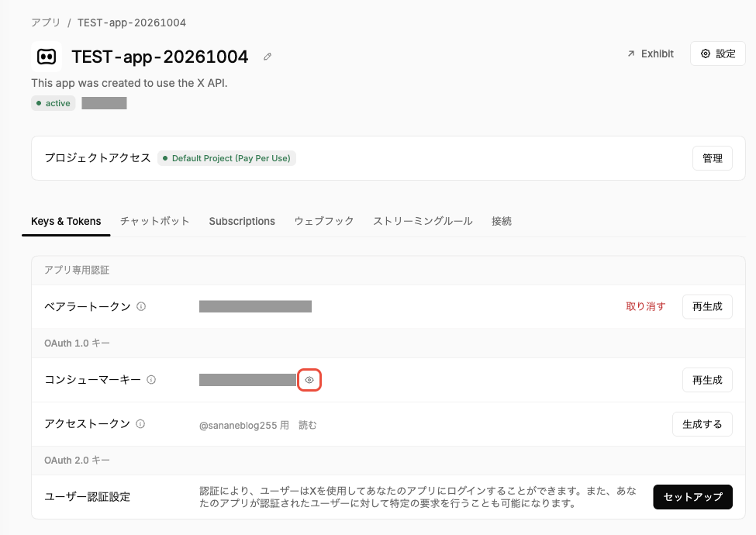
Task: Switch to the 接続 tab
Action: [502, 221]
